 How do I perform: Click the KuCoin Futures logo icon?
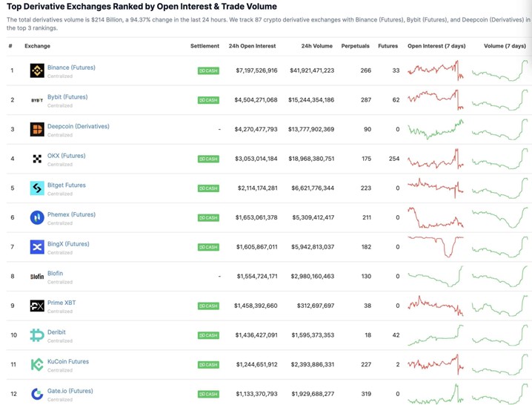[36, 364]
